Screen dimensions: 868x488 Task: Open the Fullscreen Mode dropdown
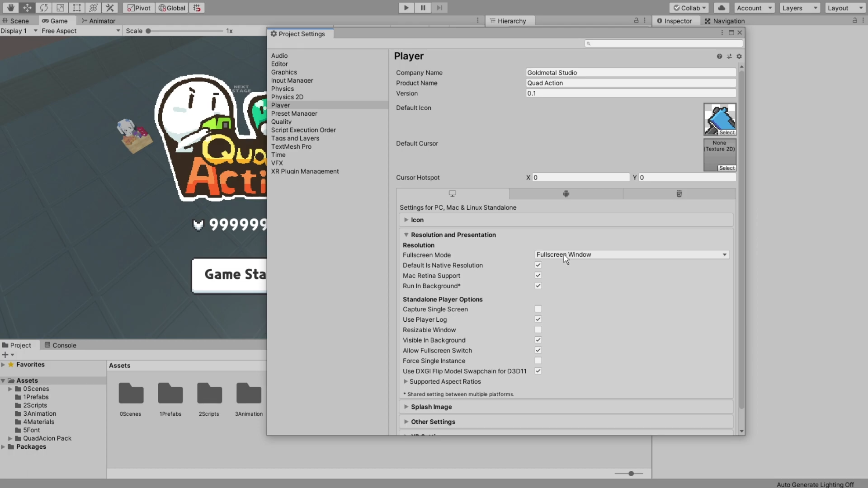click(632, 255)
